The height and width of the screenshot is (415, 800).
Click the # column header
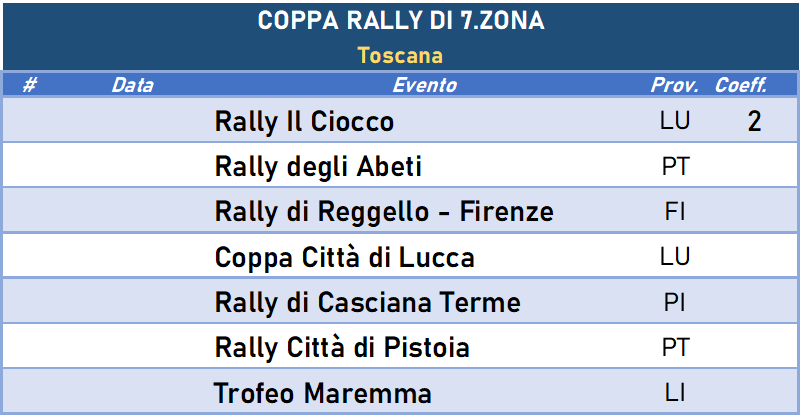(x=30, y=85)
